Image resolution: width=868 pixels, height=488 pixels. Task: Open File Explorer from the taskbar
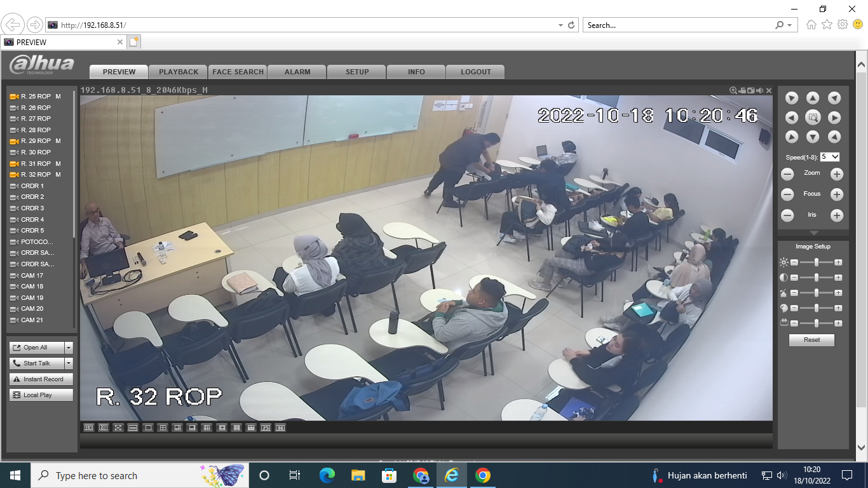(x=358, y=475)
